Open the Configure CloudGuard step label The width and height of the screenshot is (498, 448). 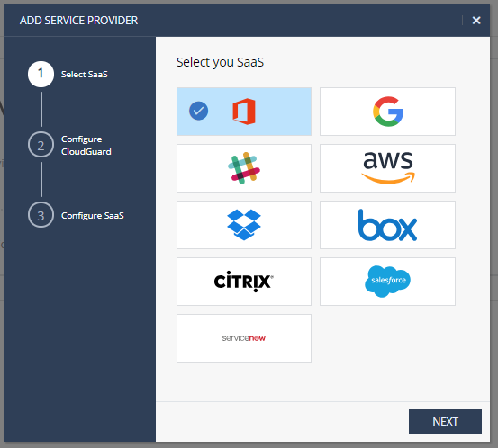(x=86, y=146)
